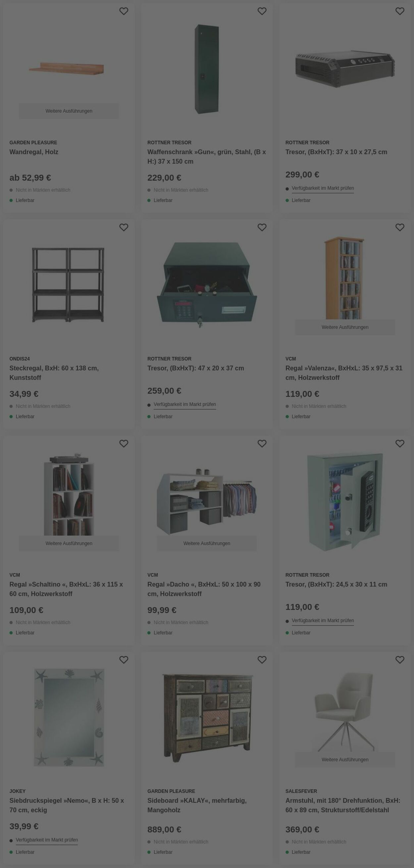Add the Regal »Valenza« to the wishlist
The width and height of the screenshot is (414, 868).
[x=399, y=227]
